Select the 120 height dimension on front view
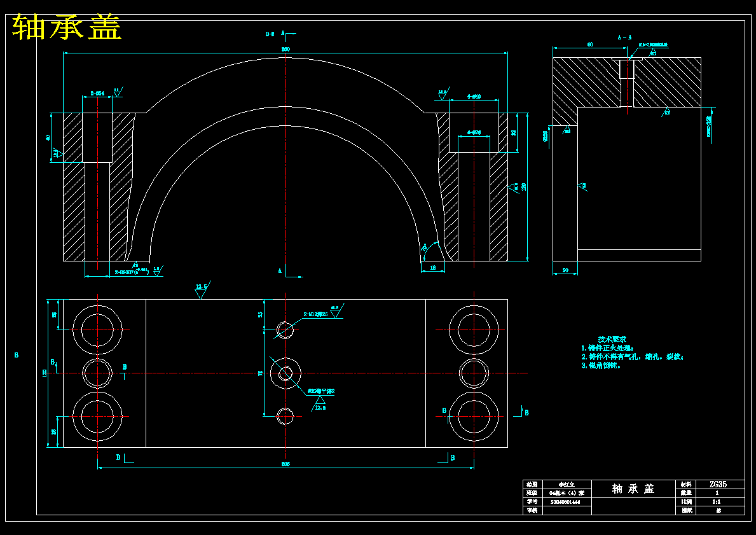This screenshot has width=756, height=535. 523,186
